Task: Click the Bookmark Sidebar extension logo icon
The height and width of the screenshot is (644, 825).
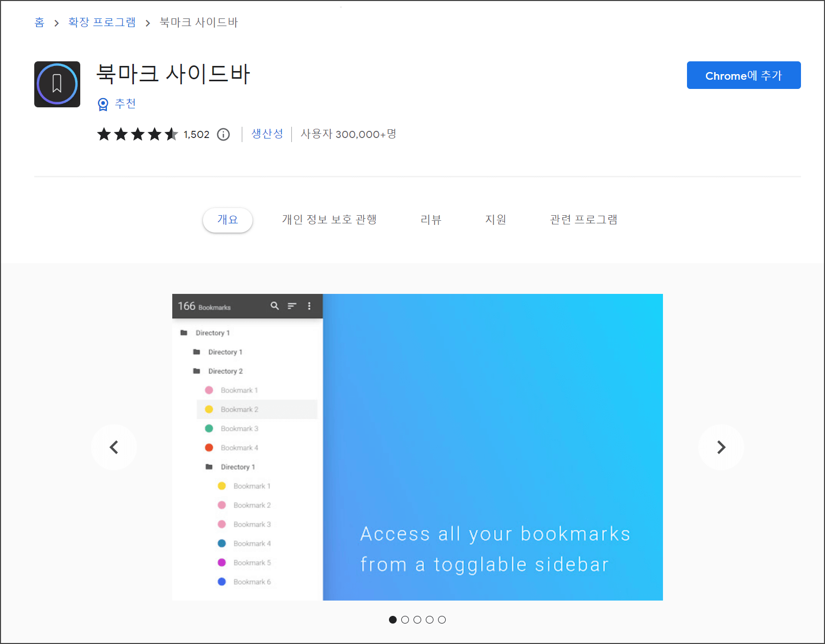Action: 57,84
